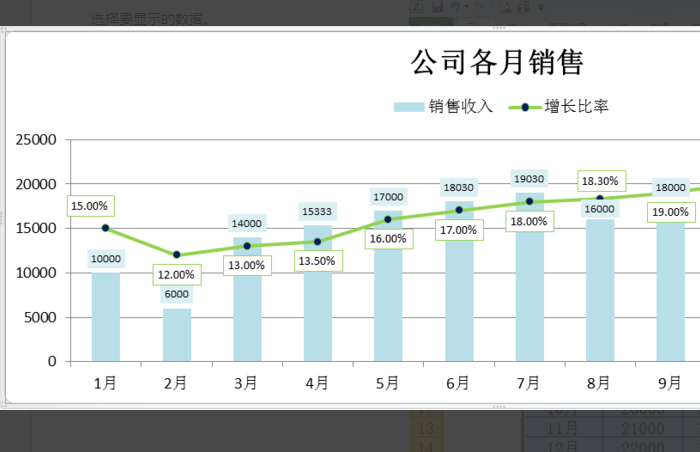The width and height of the screenshot is (700, 452).
Task: Select the 6月 category axis label
Action: pos(458,383)
